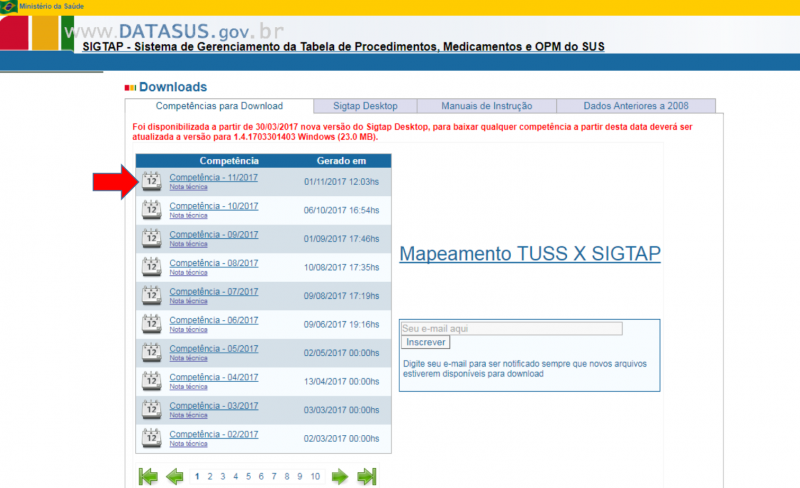Select generated date 01/09/2017 17:46hs
This screenshot has width=800, height=488.
click(341, 239)
